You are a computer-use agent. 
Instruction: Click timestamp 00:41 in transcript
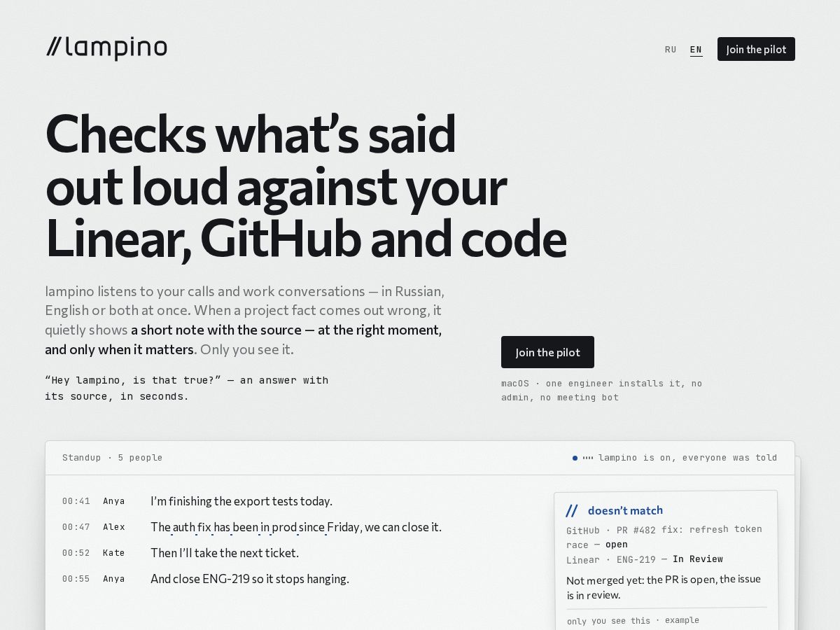click(x=76, y=501)
